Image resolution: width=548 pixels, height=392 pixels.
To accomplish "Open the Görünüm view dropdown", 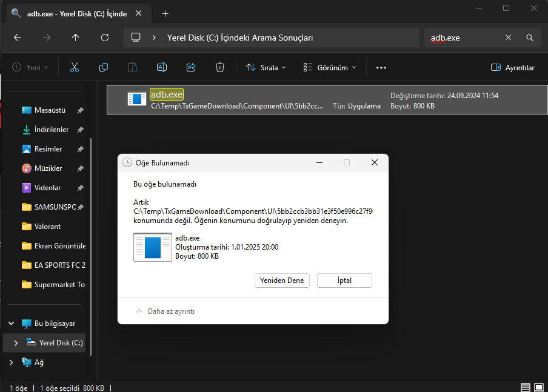I will (330, 67).
